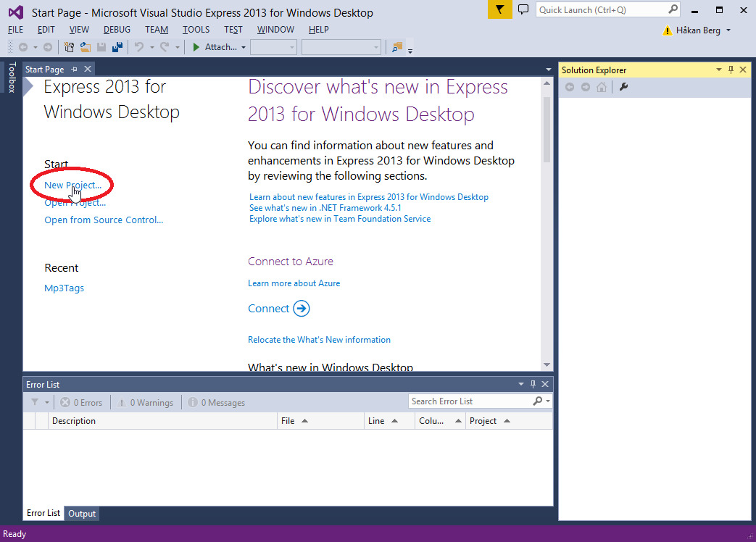The image size is (756, 542).
Task: Click the green Attach play button
Action: pos(196,47)
